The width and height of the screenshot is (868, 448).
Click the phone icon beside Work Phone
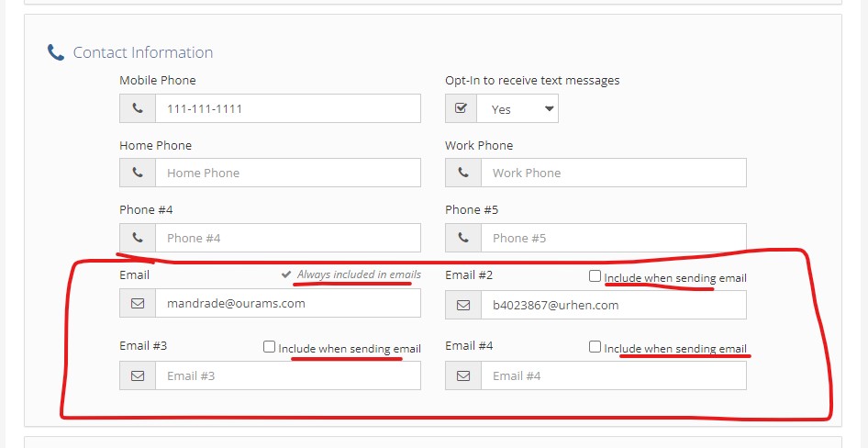pos(463,173)
